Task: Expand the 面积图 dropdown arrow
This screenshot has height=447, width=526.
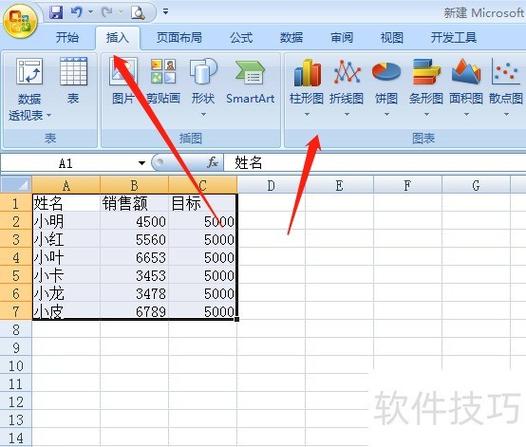Action: pos(466,115)
